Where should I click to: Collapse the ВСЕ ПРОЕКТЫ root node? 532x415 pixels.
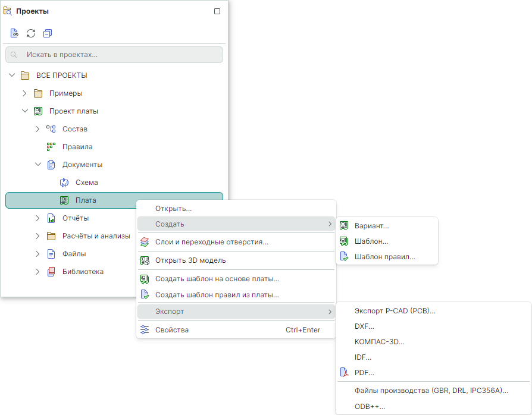[x=12, y=76]
